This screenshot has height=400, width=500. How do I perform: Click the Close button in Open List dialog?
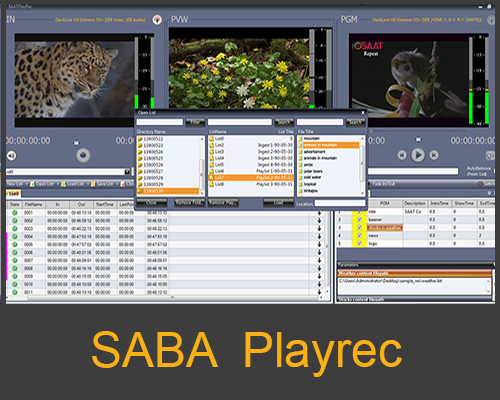(152, 203)
